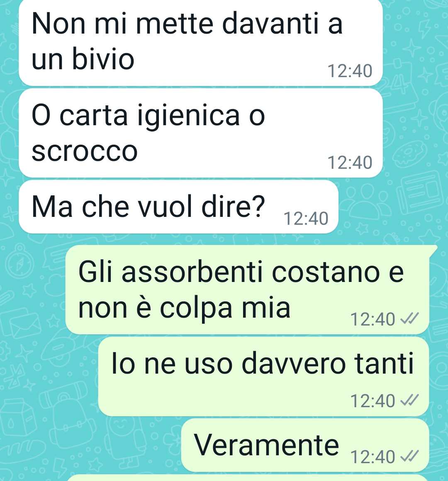Select the 'Veramente' sent message bubble
Screen dimensions: 448x481
point(305,445)
